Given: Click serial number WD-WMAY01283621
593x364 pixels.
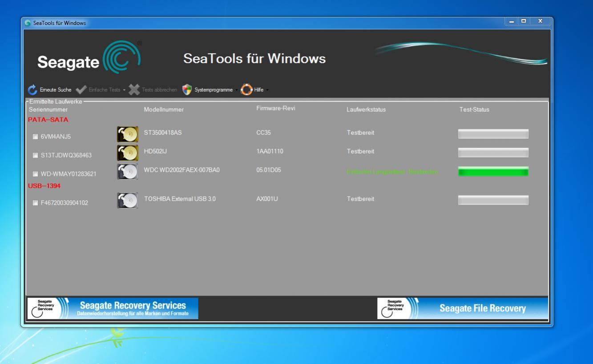Looking at the screenshot, I should point(68,174).
